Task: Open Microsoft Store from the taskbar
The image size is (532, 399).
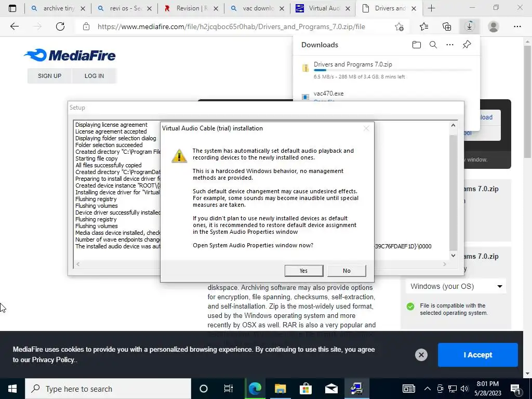Action: point(305,389)
